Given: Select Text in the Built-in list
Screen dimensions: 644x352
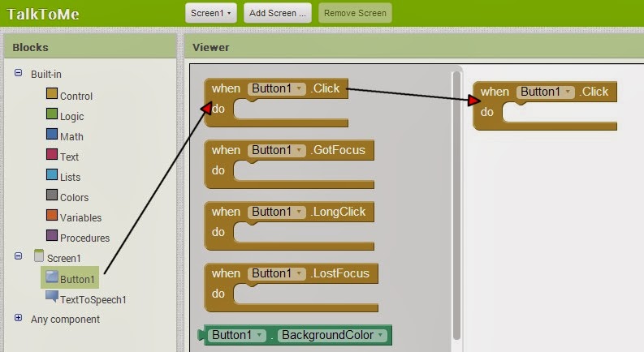Looking at the screenshot, I should (x=69, y=157).
